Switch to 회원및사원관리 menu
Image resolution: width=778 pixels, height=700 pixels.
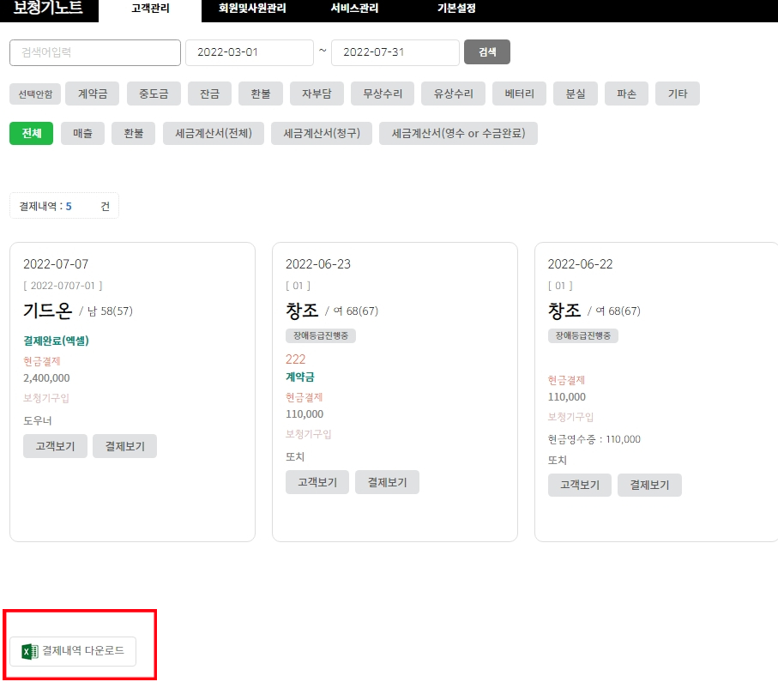point(252,9)
